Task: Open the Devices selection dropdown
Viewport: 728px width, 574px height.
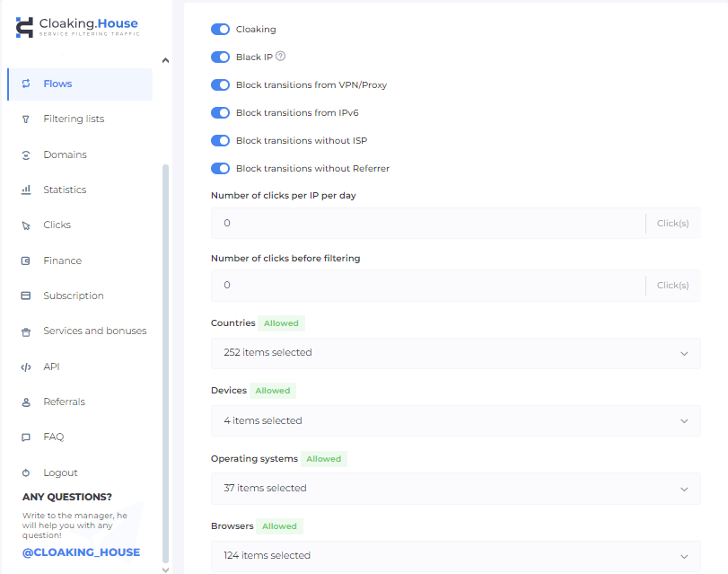Action: tap(455, 420)
